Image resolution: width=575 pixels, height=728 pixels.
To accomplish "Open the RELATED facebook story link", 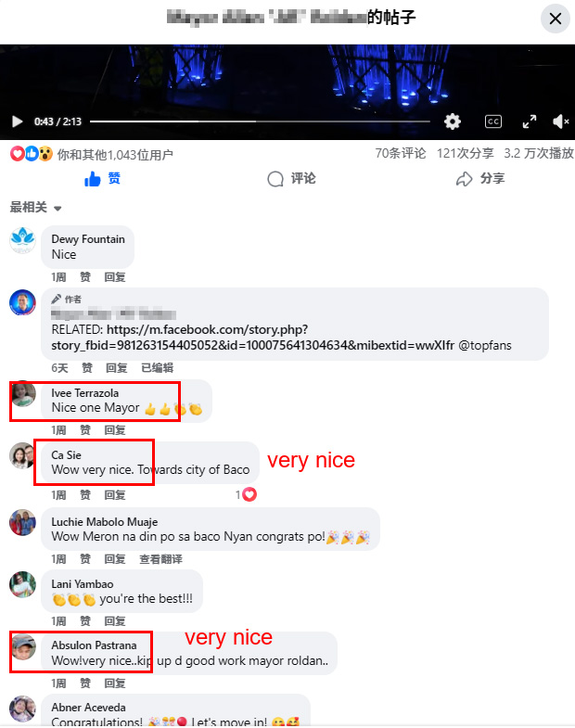I will coord(281,338).
